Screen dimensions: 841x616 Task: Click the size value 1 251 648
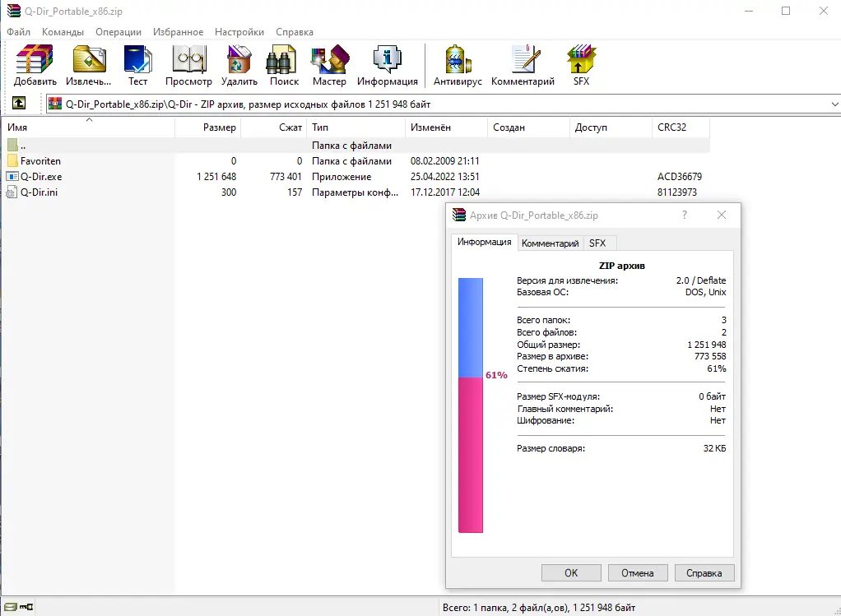coord(216,176)
